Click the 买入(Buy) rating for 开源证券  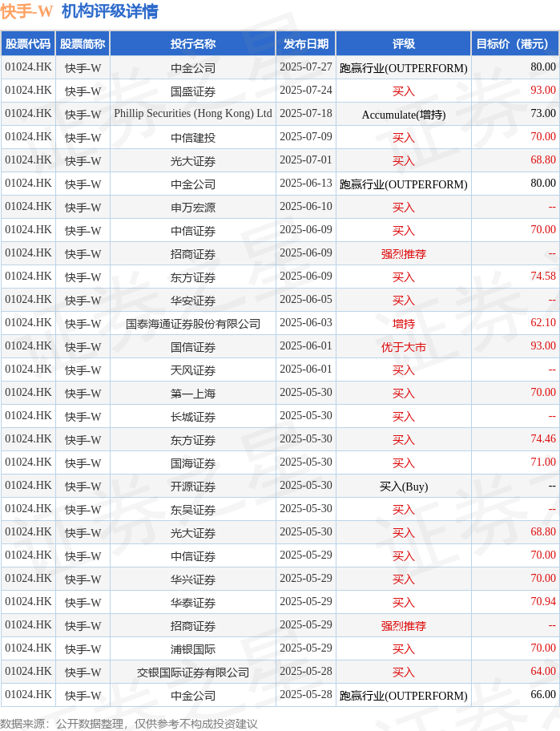coord(403,487)
